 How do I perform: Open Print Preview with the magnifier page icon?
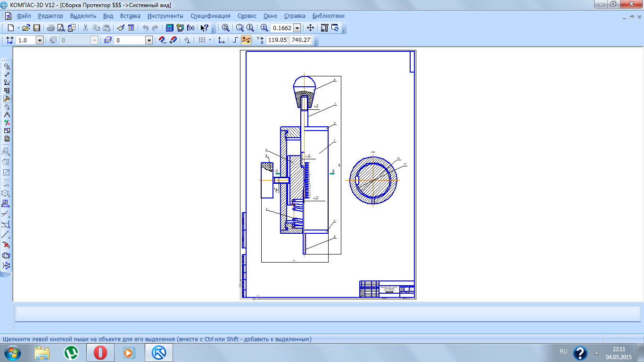click(61, 28)
